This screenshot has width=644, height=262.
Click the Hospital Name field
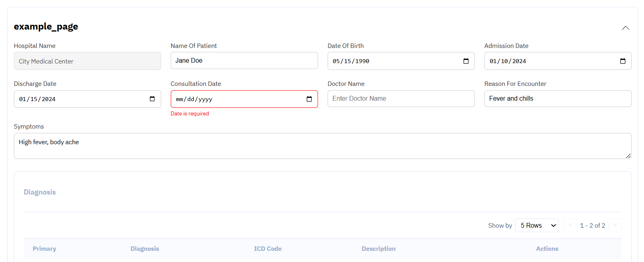(x=87, y=61)
